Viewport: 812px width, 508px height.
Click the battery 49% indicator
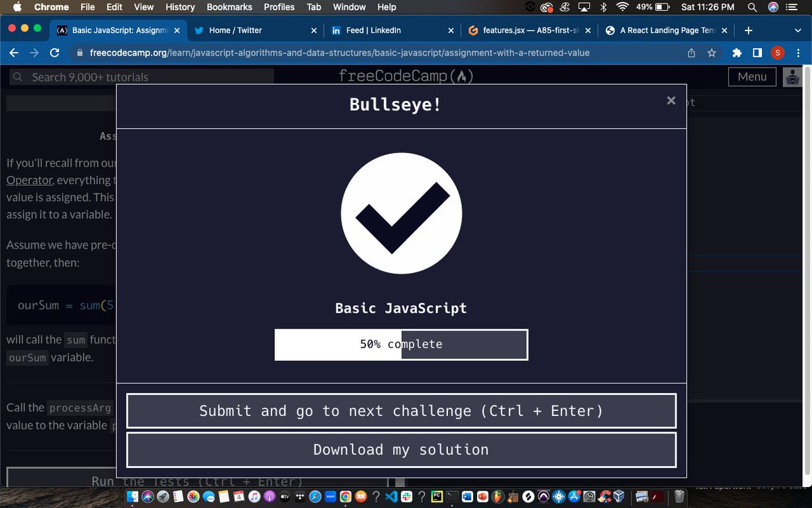pyautogui.click(x=653, y=7)
